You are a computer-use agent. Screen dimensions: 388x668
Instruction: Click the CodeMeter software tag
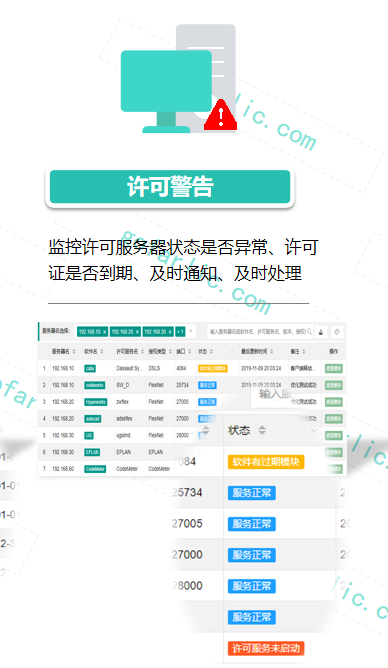(x=95, y=469)
